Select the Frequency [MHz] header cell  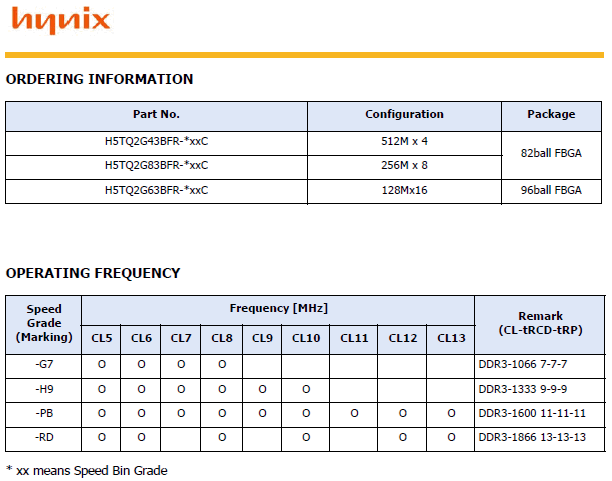pyautogui.click(x=278, y=308)
